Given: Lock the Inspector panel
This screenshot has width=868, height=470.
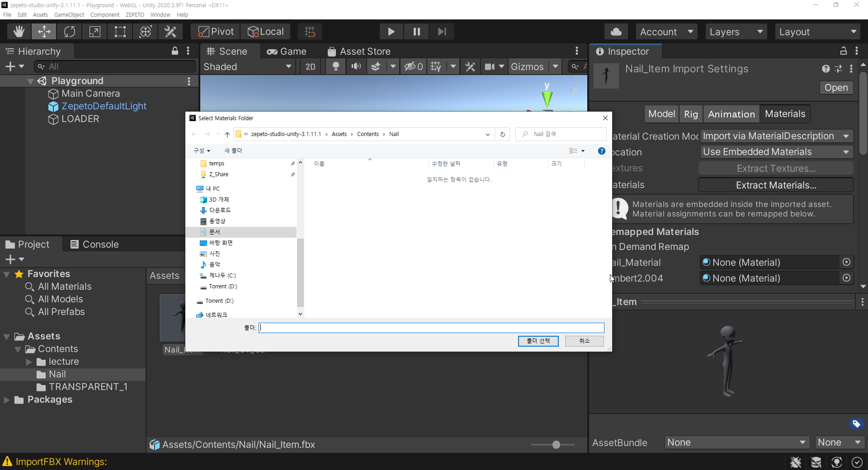Looking at the screenshot, I should click(843, 51).
